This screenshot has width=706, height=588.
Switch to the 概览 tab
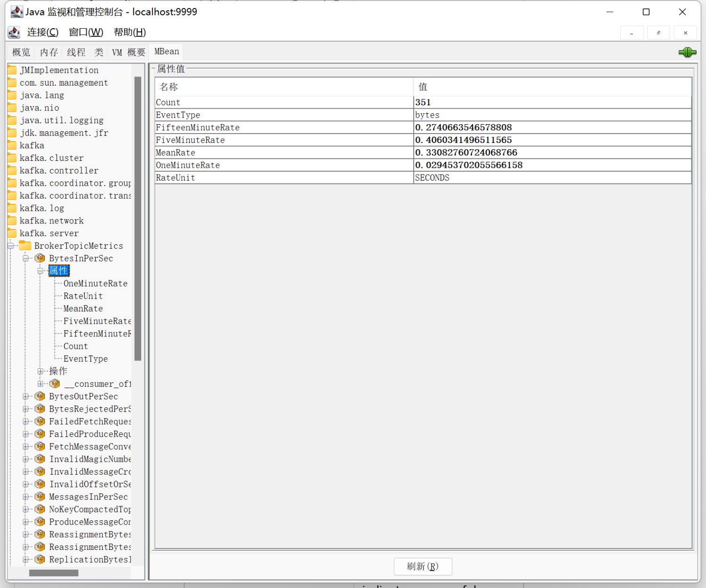[21, 52]
